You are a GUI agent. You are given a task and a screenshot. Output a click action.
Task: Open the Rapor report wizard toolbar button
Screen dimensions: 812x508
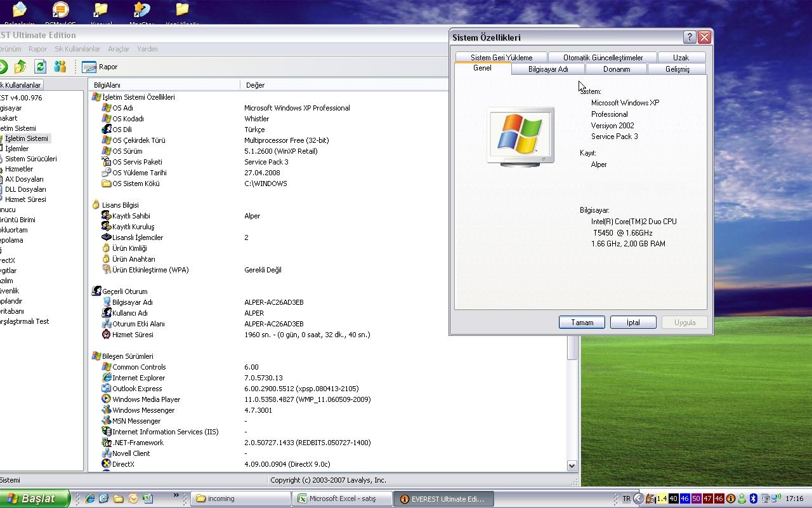100,67
